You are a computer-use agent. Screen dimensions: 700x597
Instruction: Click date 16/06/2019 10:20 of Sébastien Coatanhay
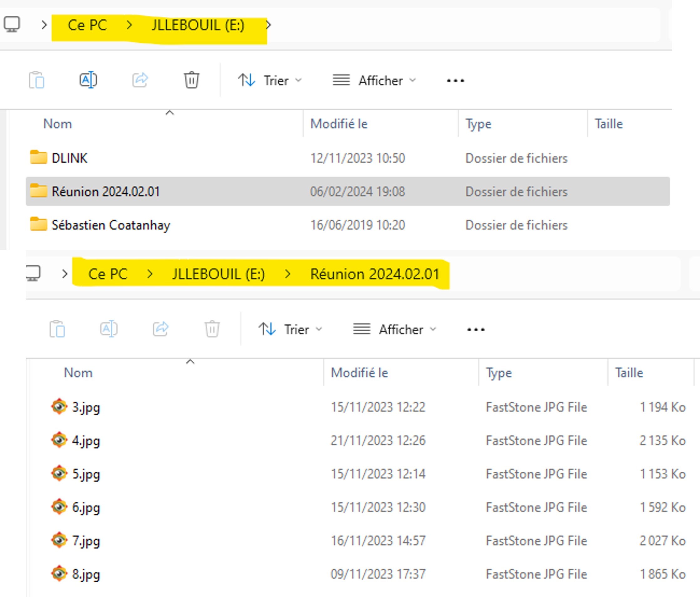coord(358,225)
